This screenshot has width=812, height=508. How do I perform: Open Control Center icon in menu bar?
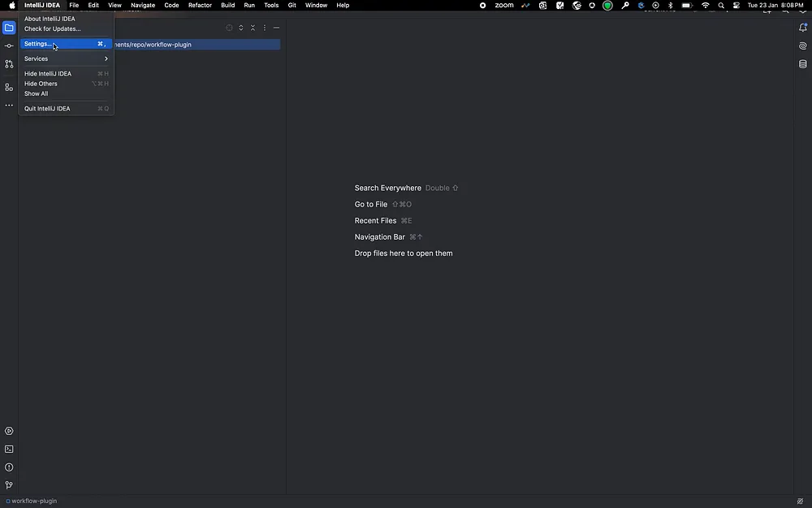coord(736,5)
